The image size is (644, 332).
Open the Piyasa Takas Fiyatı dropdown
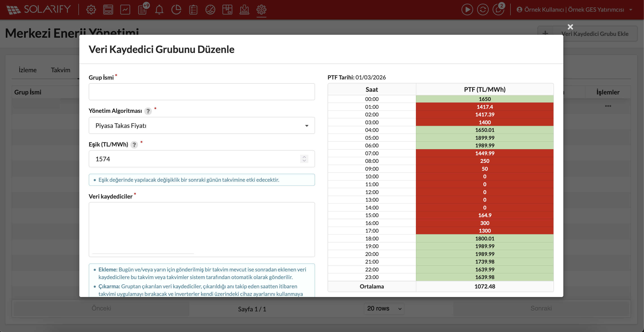[201, 126]
